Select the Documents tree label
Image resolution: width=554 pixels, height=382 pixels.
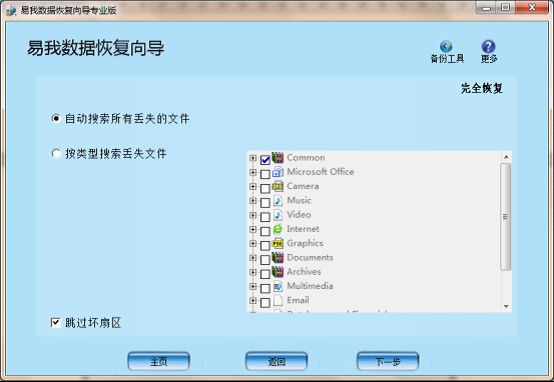pos(310,258)
